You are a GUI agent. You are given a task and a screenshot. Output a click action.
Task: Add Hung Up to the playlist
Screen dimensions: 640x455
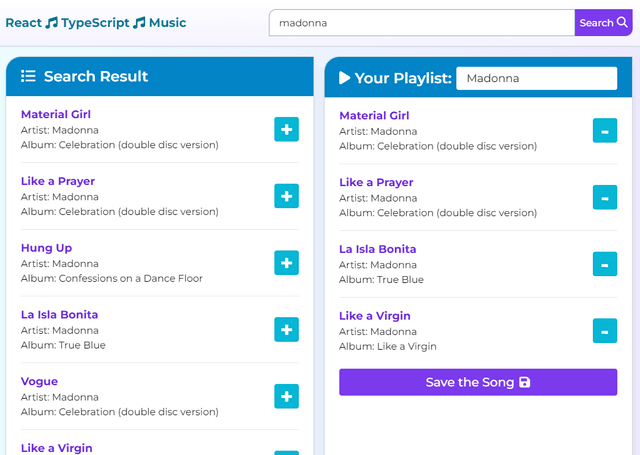pyautogui.click(x=286, y=263)
